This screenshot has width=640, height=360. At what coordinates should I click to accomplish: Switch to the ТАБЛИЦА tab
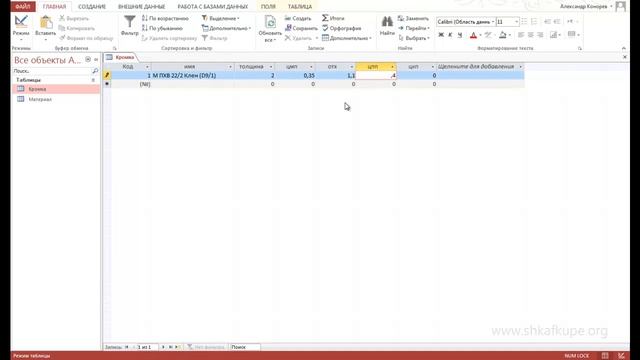[300, 7]
